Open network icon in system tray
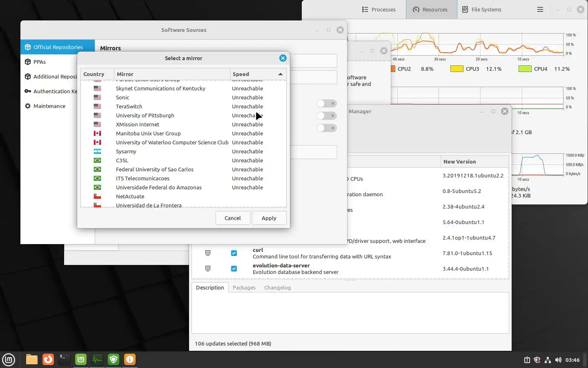The height and width of the screenshot is (368, 588). (x=548, y=360)
